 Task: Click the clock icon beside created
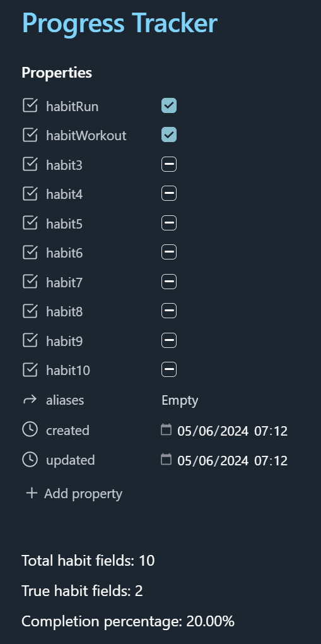click(30, 429)
